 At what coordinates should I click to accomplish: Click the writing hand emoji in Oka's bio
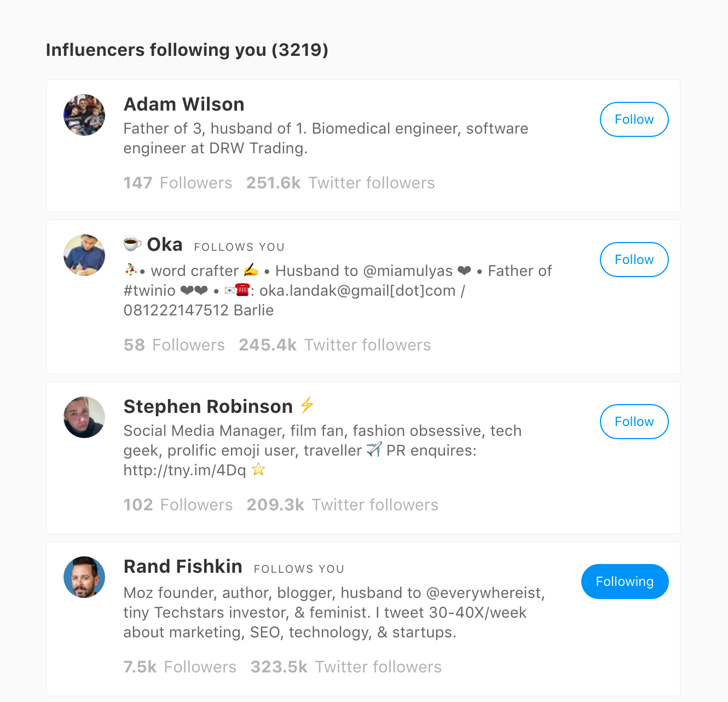click(251, 270)
